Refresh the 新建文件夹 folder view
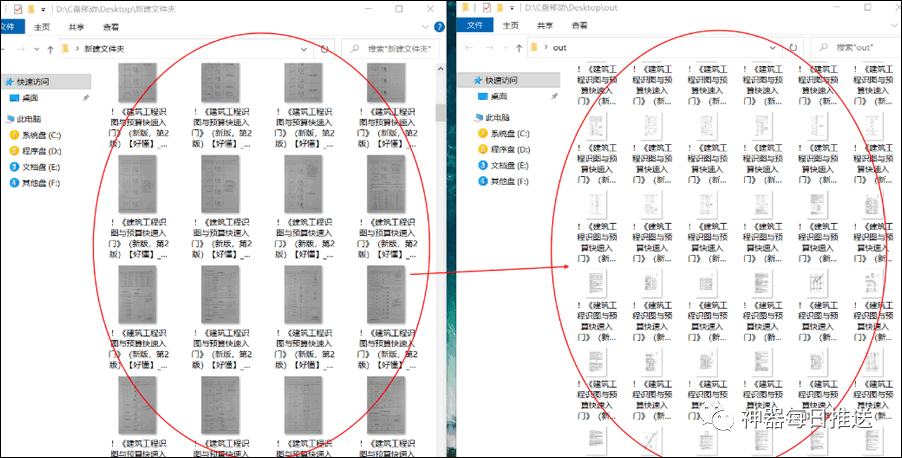The image size is (902, 458). tap(324, 49)
